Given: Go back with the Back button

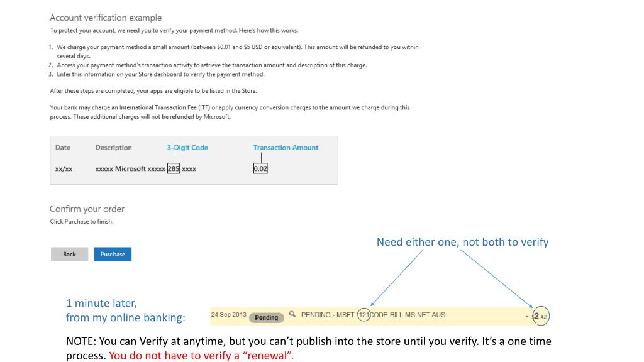Looking at the screenshot, I should point(69,254).
